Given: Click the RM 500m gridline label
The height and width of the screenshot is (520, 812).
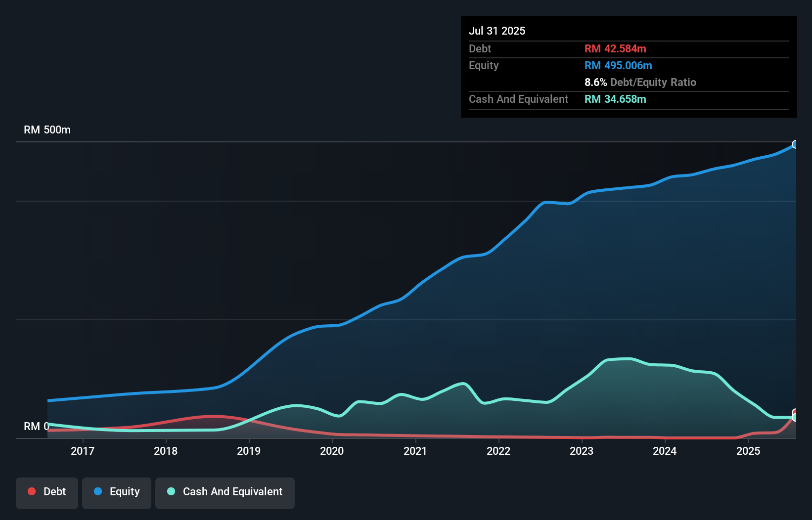Looking at the screenshot, I should (x=46, y=130).
